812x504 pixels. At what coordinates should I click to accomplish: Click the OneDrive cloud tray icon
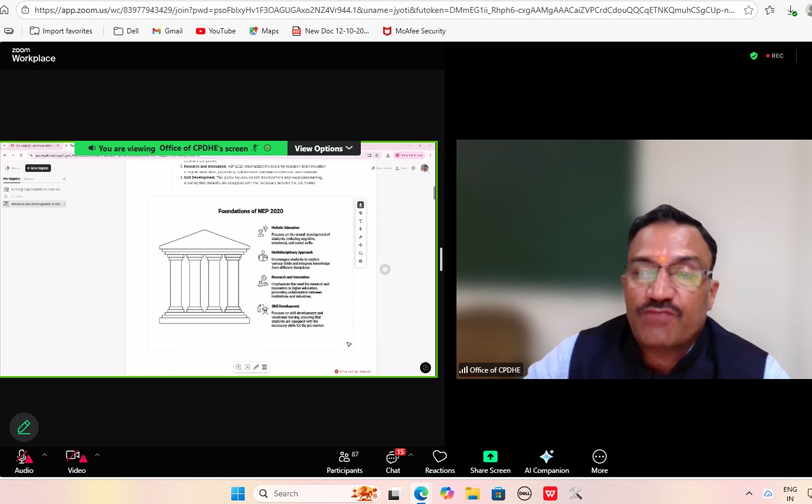coord(768,494)
